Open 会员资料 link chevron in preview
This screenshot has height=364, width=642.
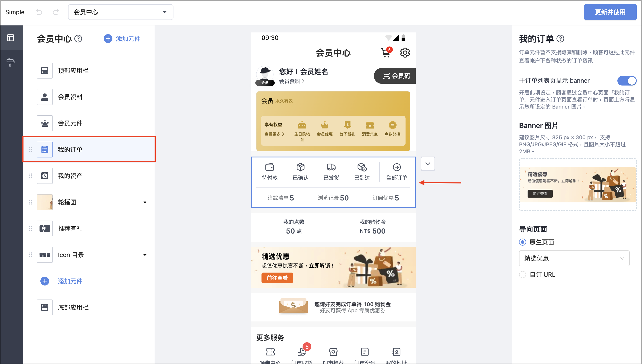[303, 81]
